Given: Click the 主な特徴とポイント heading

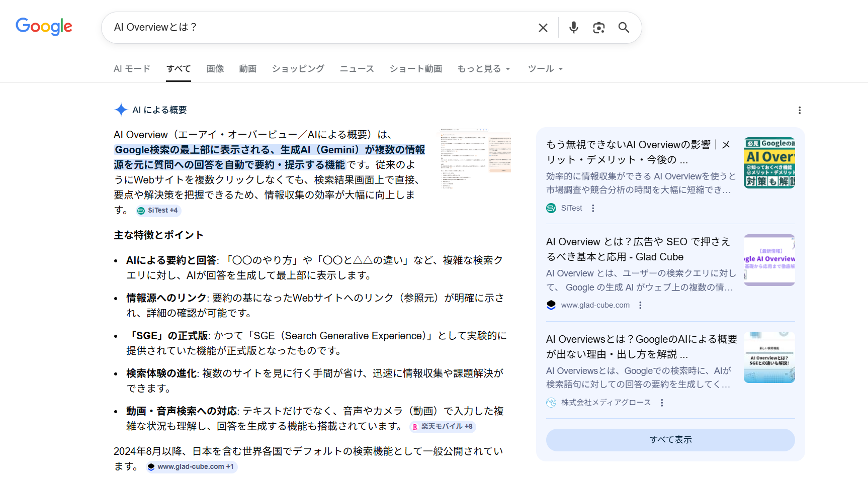Looking at the screenshot, I should click(158, 235).
